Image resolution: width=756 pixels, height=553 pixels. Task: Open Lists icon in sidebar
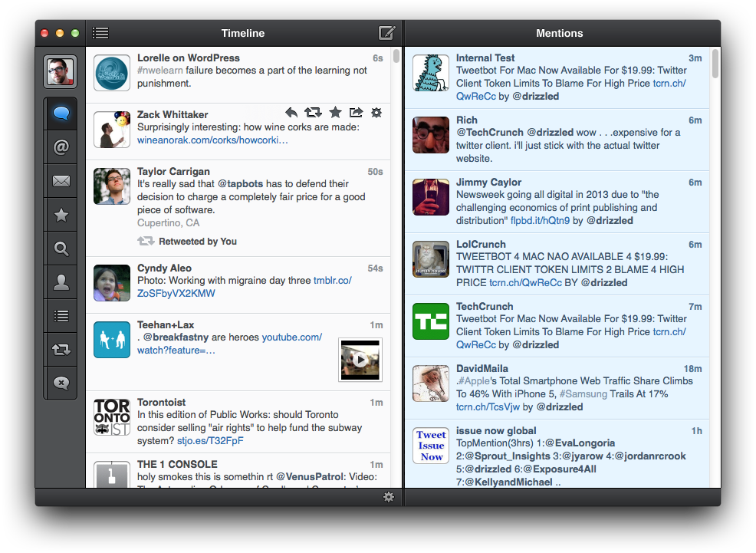61,316
